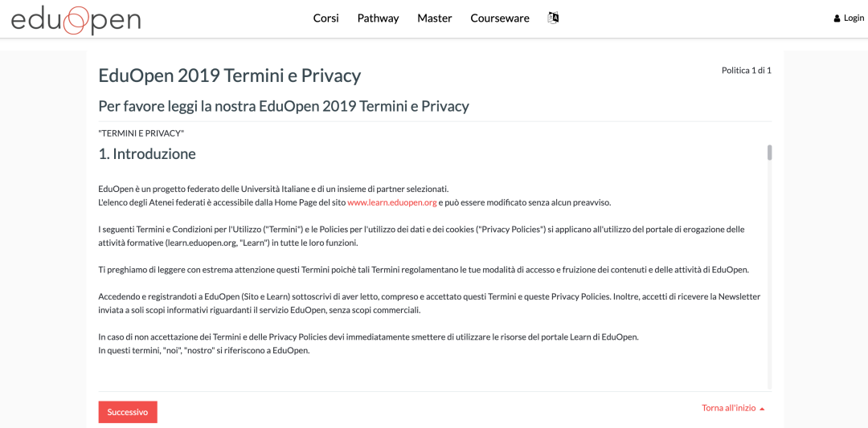This screenshot has width=868, height=428.
Task: Click the Torna all'inizio link
Action: click(728, 408)
